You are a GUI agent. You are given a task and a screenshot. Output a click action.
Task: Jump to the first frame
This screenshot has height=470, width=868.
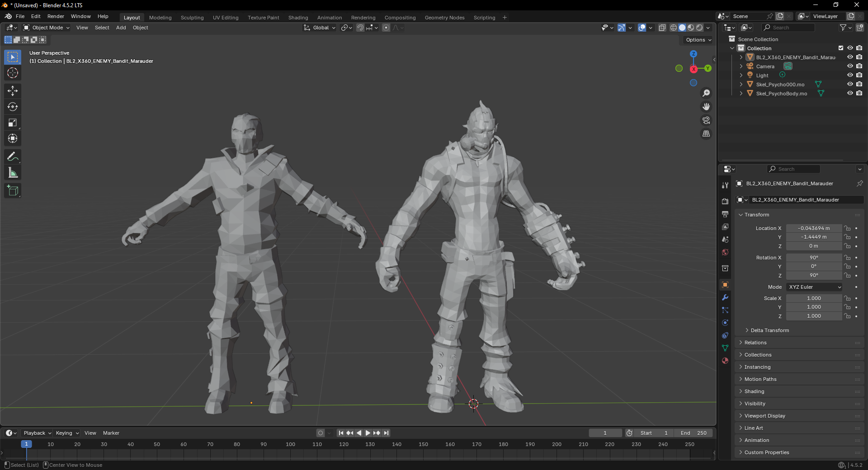point(341,433)
